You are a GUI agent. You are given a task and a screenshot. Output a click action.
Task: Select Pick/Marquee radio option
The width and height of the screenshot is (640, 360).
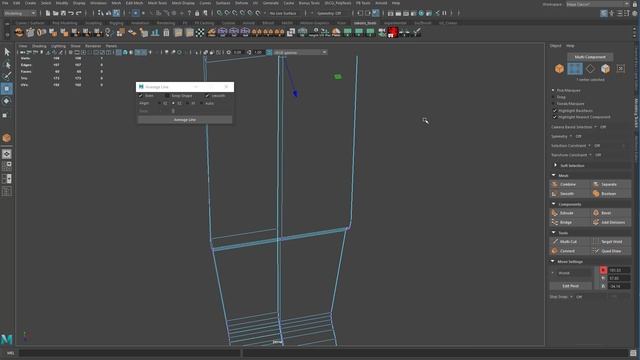pyautogui.click(x=553, y=90)
